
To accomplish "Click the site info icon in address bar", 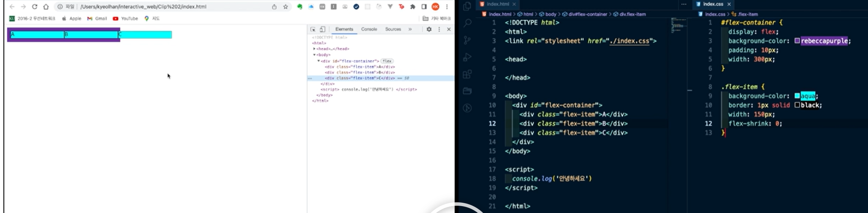I will (x=60, y=7).
